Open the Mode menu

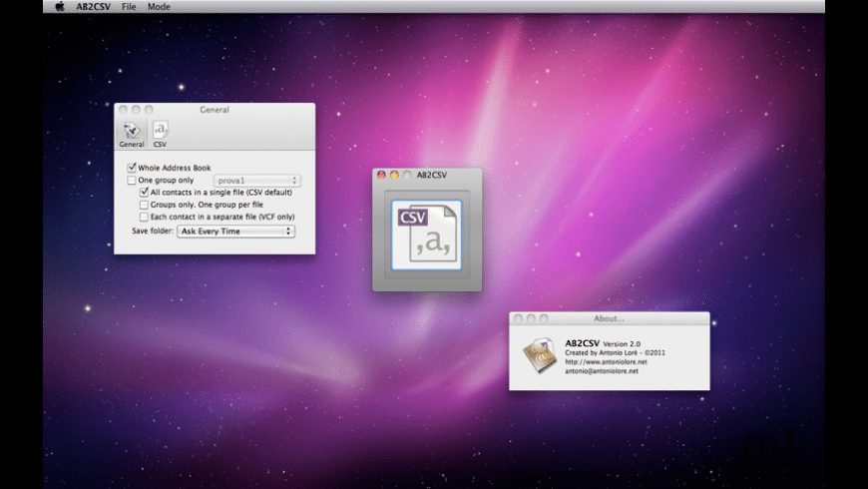(159, 7)
